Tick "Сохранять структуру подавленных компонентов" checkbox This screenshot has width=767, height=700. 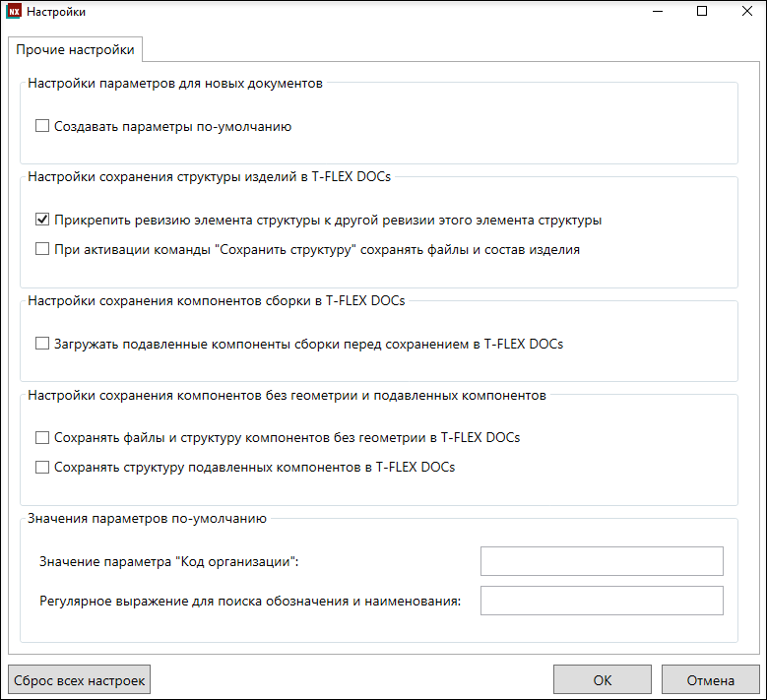point(42,467)
